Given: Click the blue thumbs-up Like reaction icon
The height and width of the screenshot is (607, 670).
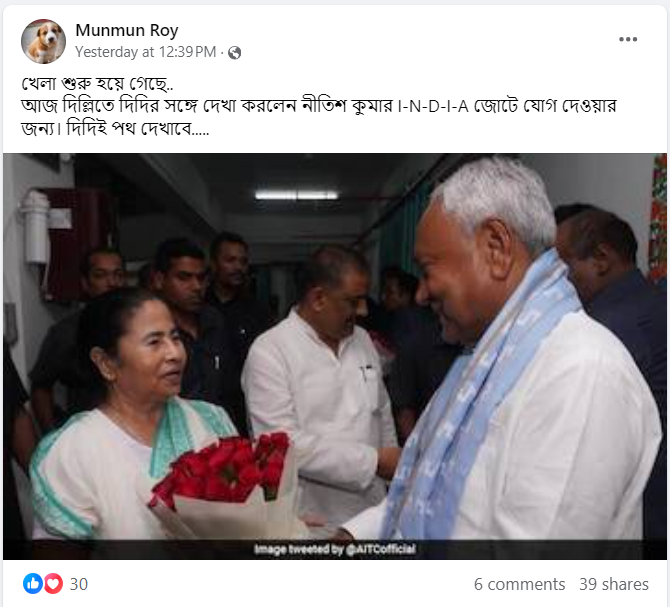Looking at the screenshot, I should 33,584.
